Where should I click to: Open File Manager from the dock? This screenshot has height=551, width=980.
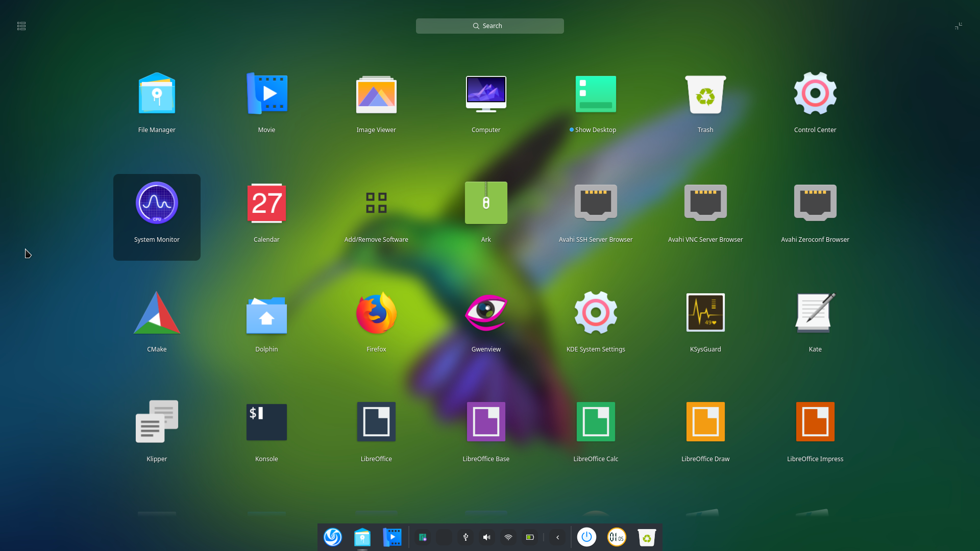coord(362,537)
